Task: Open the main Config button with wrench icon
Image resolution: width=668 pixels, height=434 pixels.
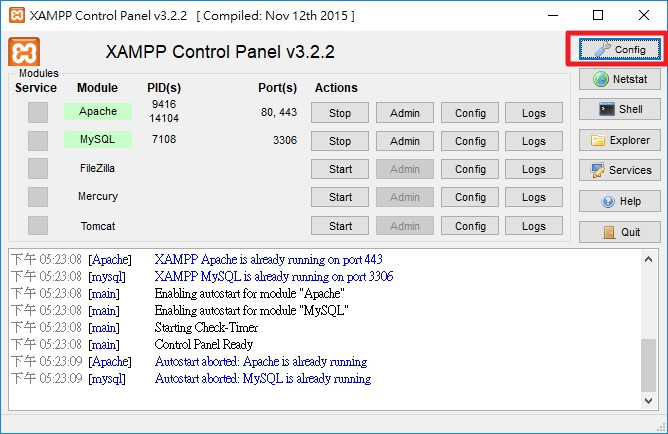Action: tap(619, 49)
